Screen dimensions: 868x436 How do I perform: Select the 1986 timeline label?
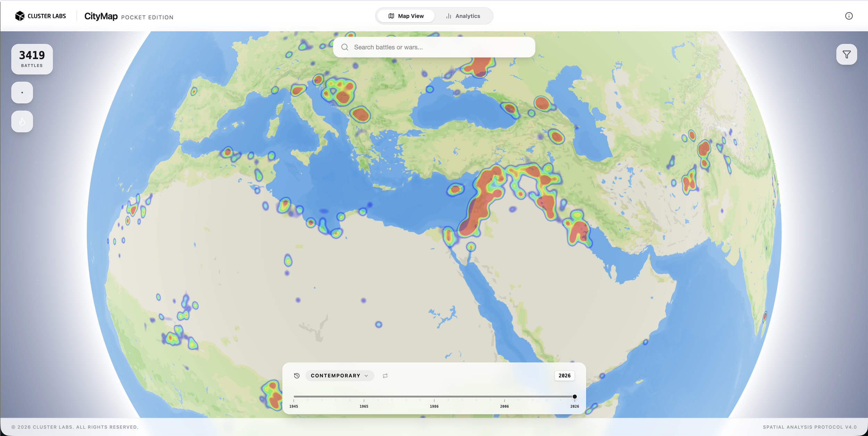(x=434, y=406)
